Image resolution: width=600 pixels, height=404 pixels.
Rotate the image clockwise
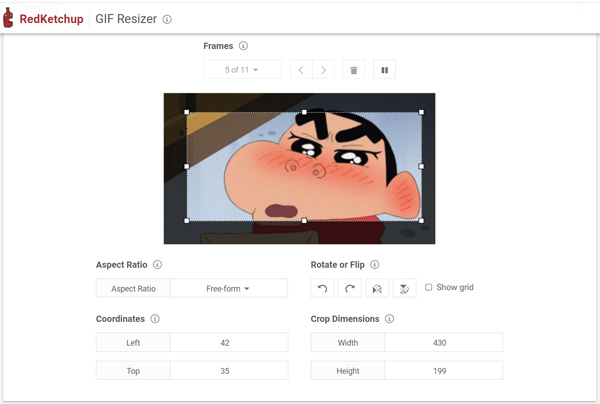click(x=350, y=288)
